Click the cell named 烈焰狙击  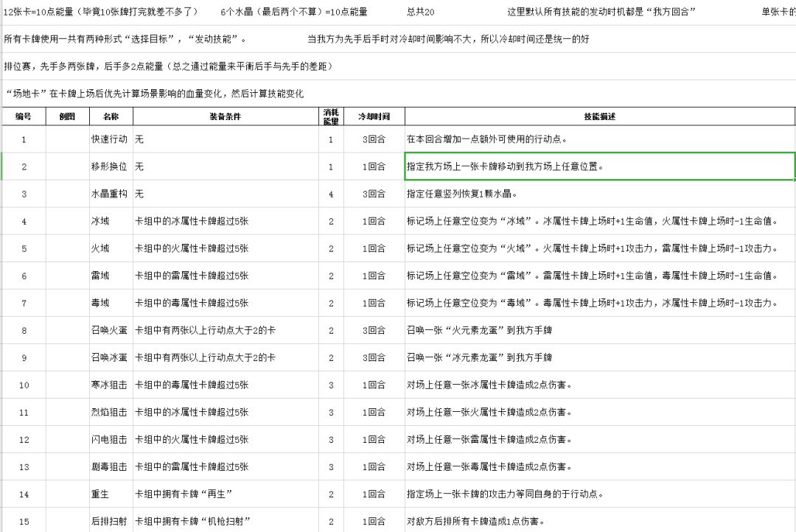111,412
